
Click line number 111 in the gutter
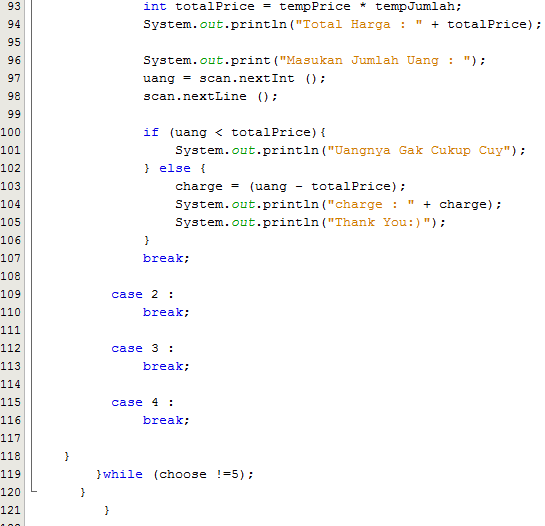(10, 331)
